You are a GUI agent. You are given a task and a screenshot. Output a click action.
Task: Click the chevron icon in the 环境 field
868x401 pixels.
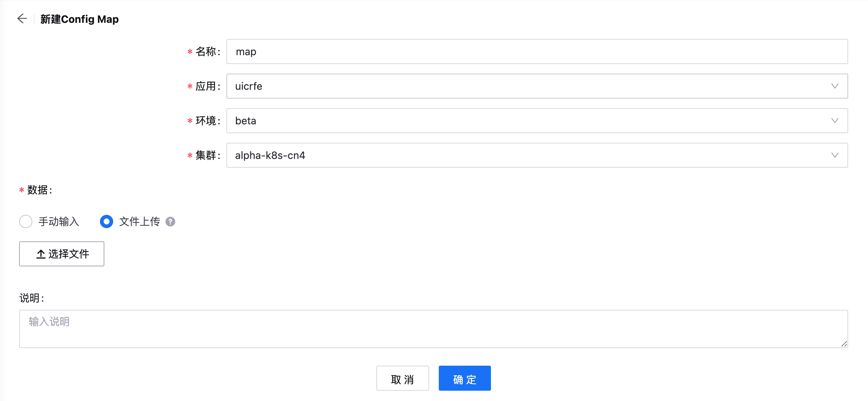pos(835,121)
